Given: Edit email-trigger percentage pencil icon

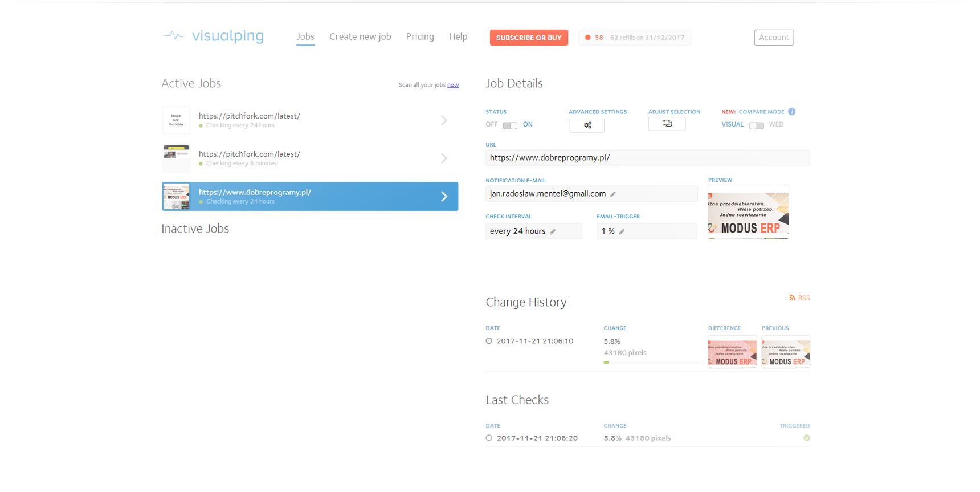Looking at the screenshot, I should tap(622, 231).
